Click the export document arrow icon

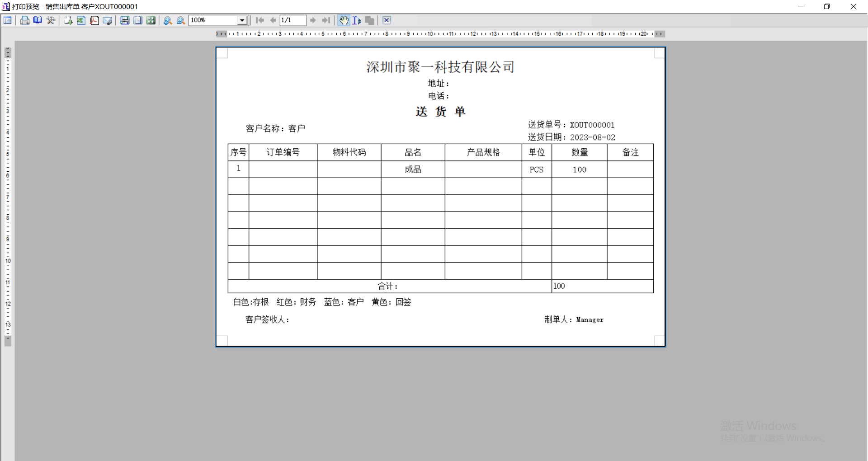pos(68,20)
